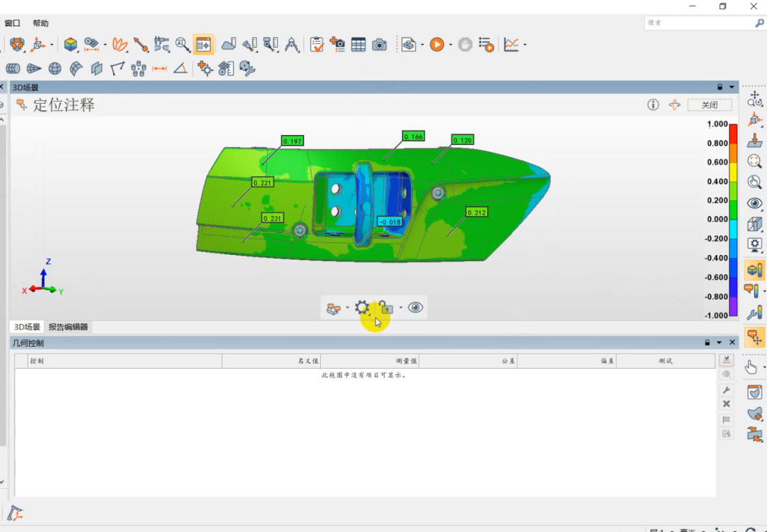Viewport: 767px width, 532px height.
Task: Open dropdown arrow next to orange play button
Action: click(x=450, y=45)
